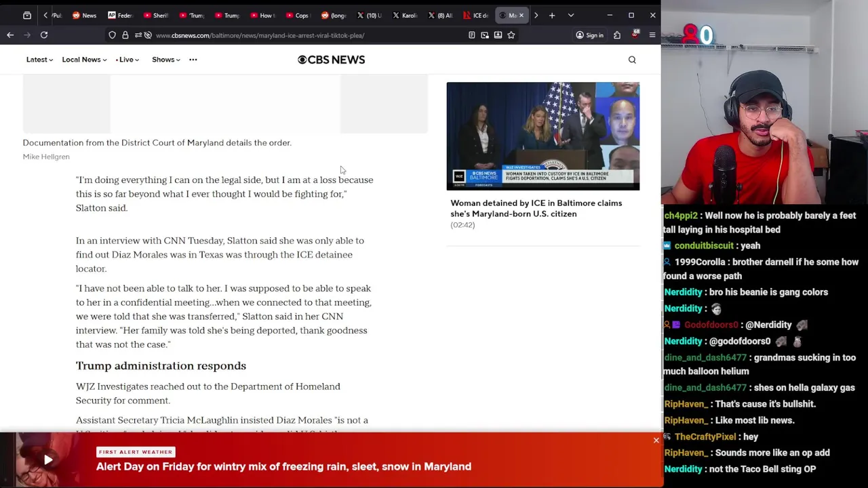Close the current CBS News tab

[521, 15]
